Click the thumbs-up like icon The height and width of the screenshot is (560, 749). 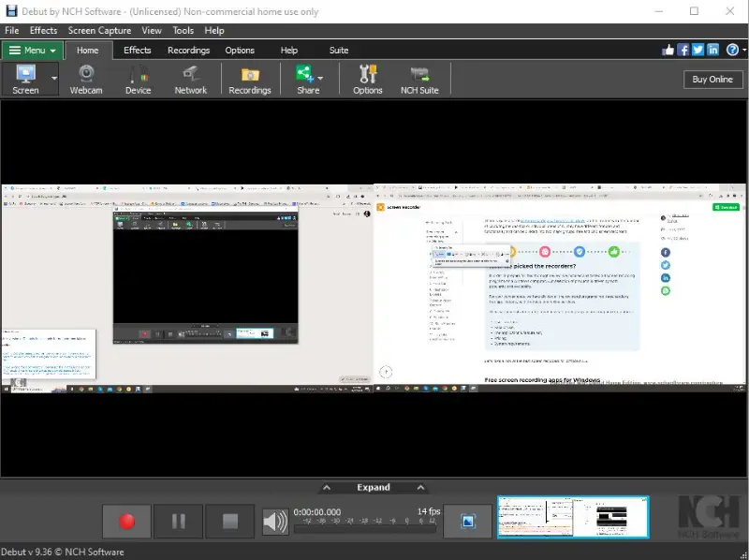point(668,50)
